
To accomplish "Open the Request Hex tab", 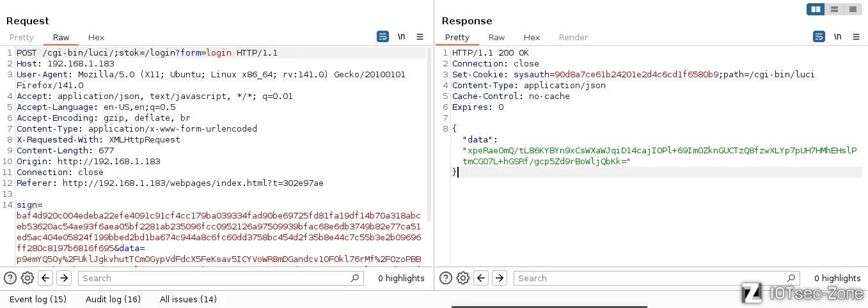I will tap(96, 37).
